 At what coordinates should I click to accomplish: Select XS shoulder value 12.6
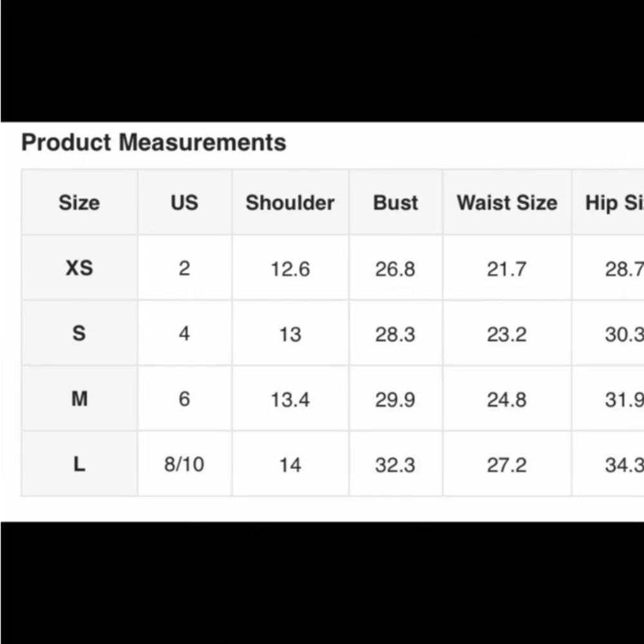(x=290, y=269)
